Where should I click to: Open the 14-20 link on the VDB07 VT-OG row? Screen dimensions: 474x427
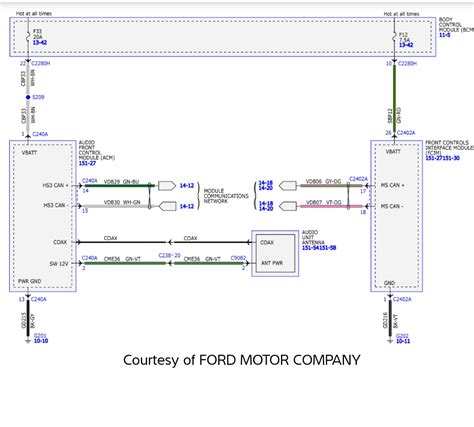(266, 209)
